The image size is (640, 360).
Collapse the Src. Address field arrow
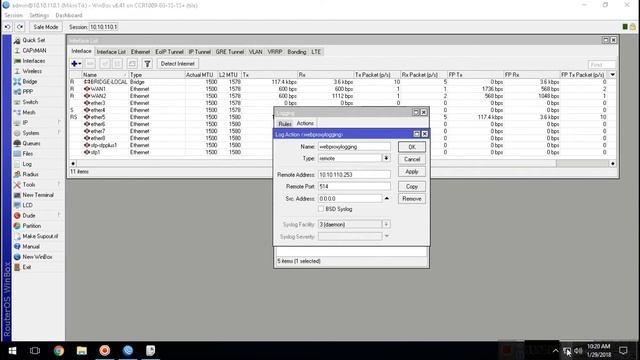386,199
